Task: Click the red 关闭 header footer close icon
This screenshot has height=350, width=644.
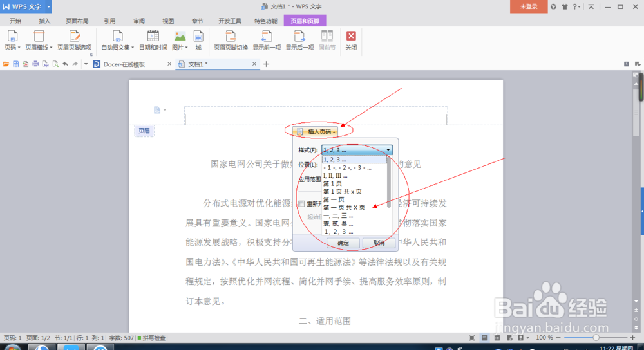Action: click(x=351, y=36)
